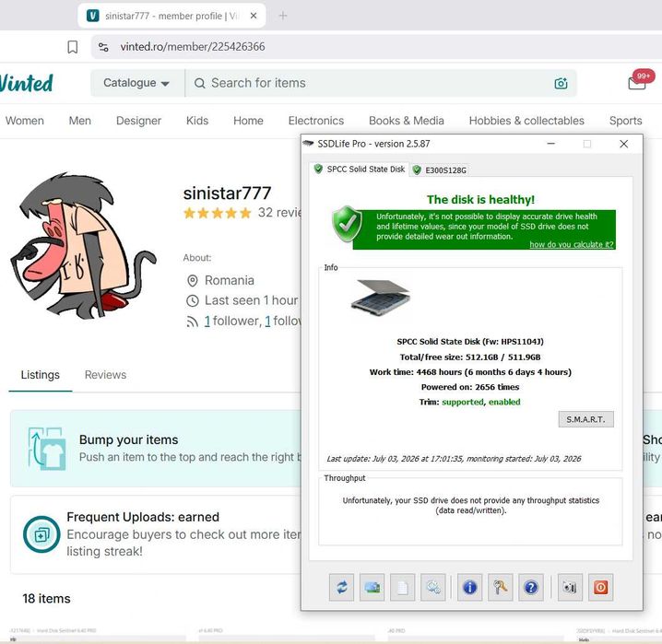Close the SSDLife Pro window
This screenshot has height=644, width=662.
[x=623, y=144]
